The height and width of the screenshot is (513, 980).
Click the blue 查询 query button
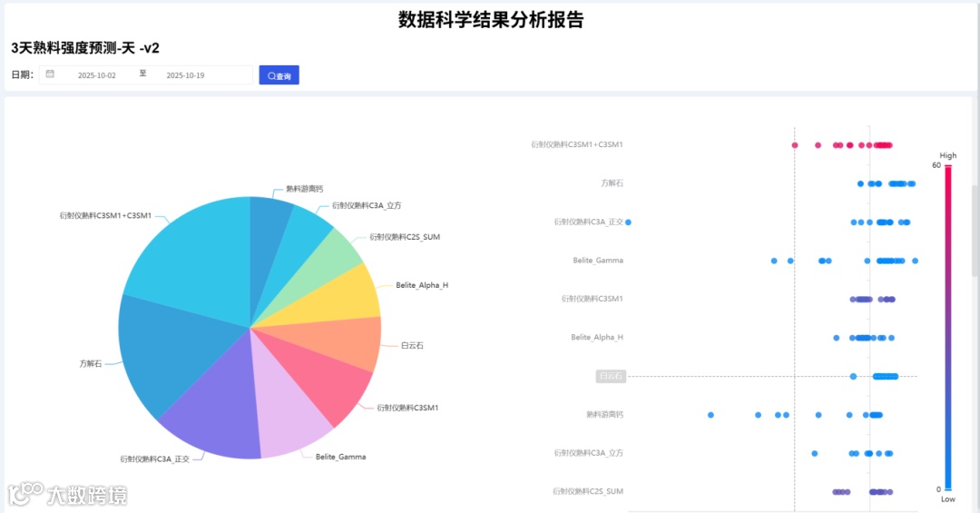pyautogui.click(x=279, y=75)
